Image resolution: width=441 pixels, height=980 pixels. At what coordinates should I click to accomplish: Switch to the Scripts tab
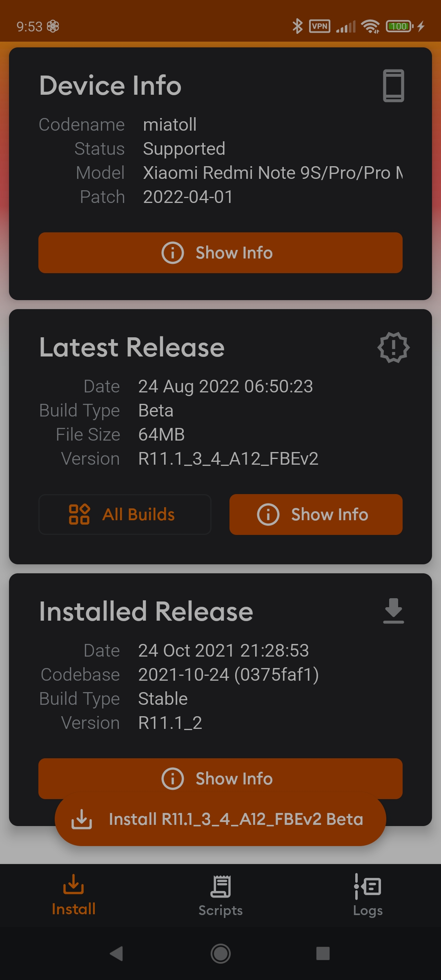click(220, 896)
